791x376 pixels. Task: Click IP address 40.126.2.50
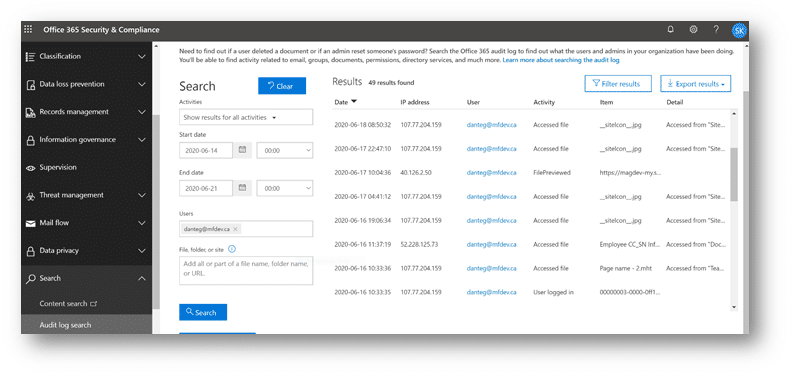pos(417,173)
